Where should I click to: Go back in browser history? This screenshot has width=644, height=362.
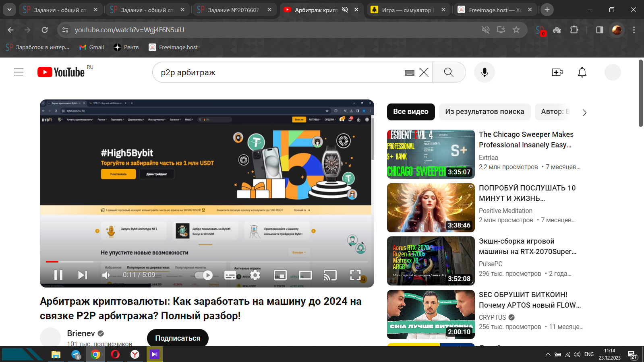click(10, 30)
